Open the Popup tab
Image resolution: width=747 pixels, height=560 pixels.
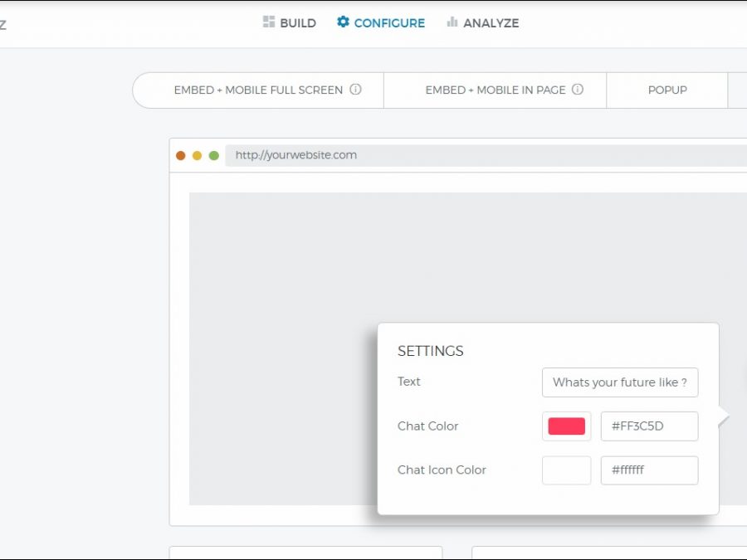[667, 90]
